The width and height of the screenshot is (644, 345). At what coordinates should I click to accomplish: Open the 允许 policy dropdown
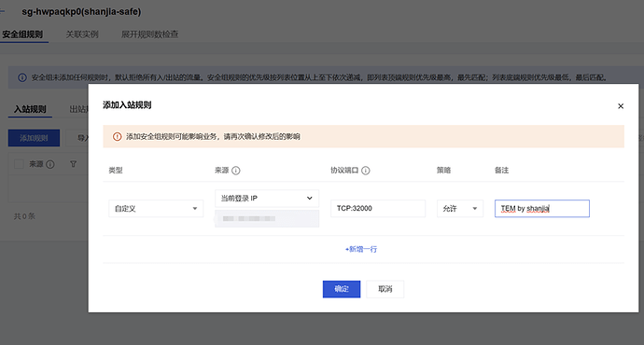pos(460,208)
